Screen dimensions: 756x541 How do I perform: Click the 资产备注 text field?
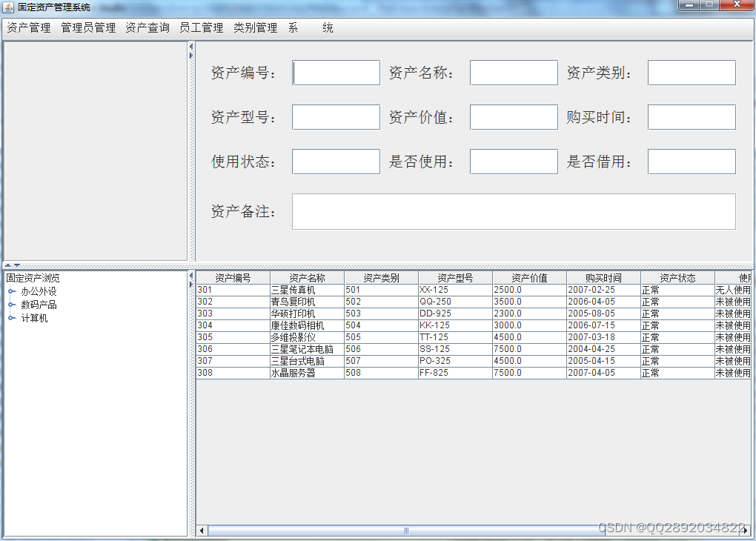(x=514, y=211)
